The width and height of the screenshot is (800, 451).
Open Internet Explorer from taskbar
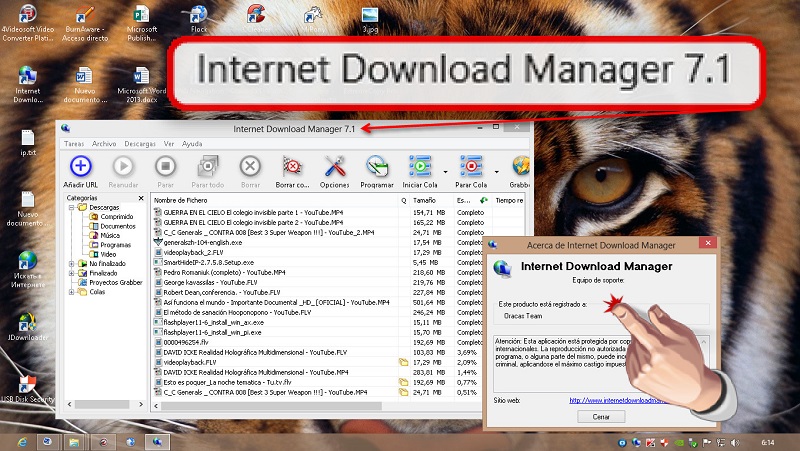(22, 442)
